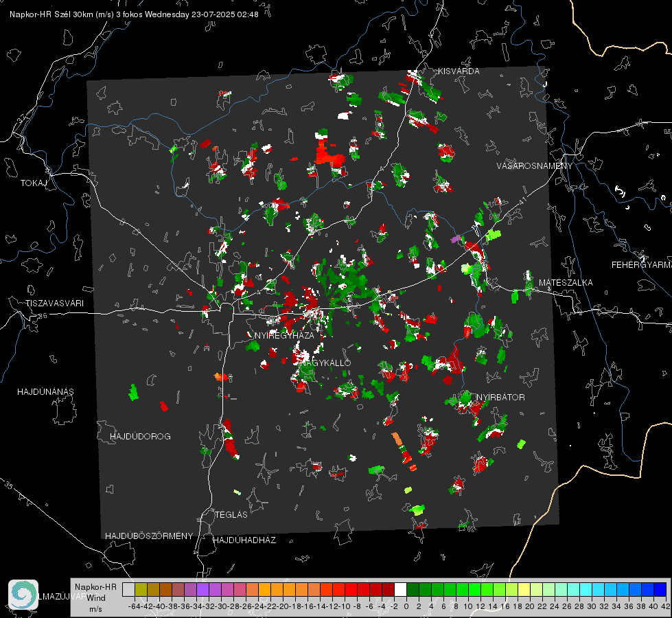Click the pale yellow swatch in the wind legend
Image resolution: width=672 pixels, height=618 pixels.
tap(524, 589)
